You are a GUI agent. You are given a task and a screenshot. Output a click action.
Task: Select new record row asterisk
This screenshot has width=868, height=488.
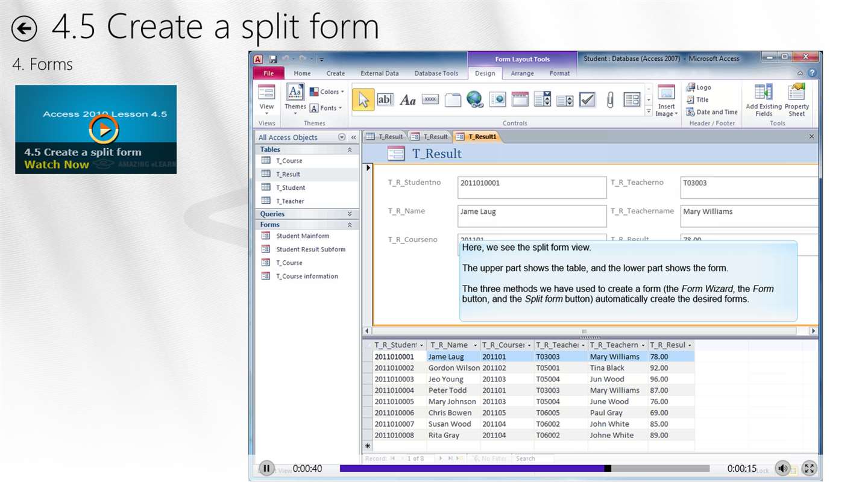pyautogui.click(x=368, y=446)
